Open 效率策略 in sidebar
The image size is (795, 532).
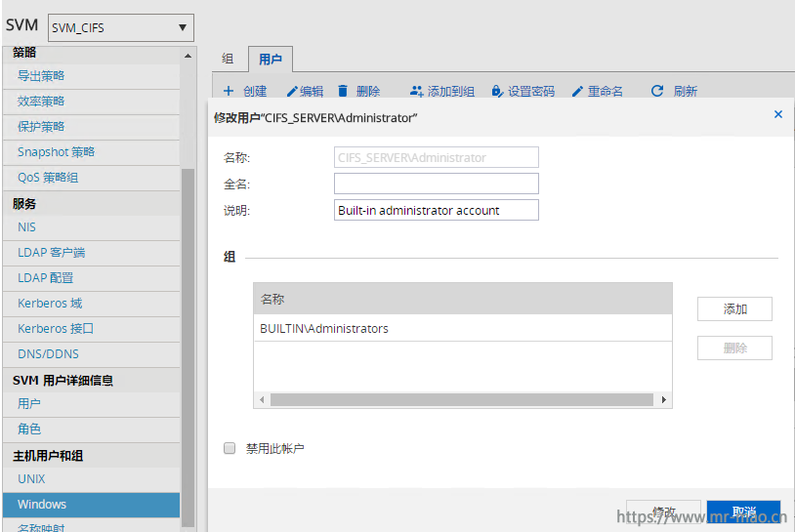(x=91, y=102)
